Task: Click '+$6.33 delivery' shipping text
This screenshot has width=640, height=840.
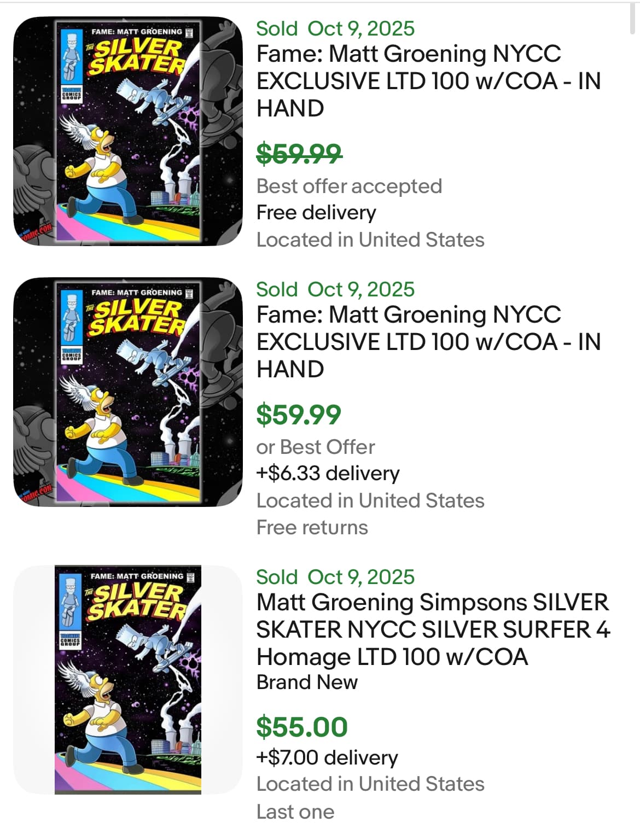Action: click(x=328, y=473)
